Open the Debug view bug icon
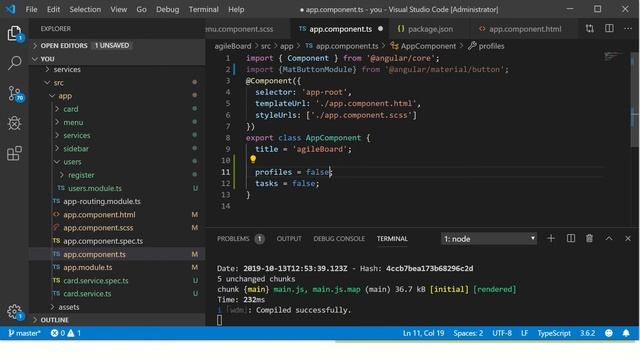This screenshot has height=360, width=640. coord(14,123)
